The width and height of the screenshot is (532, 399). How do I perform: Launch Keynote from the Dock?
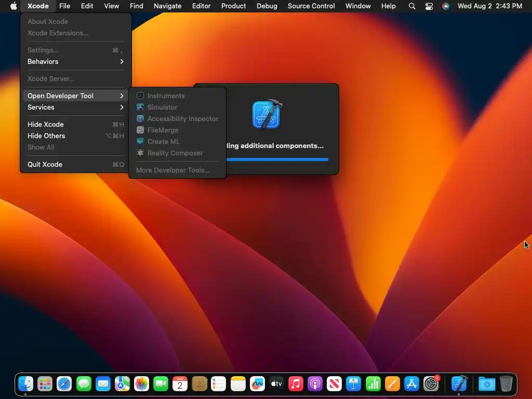353,384
